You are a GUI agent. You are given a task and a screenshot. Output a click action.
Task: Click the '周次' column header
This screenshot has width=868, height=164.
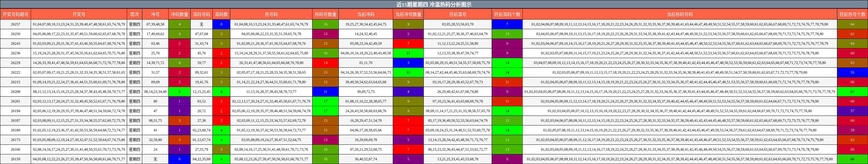135,15
